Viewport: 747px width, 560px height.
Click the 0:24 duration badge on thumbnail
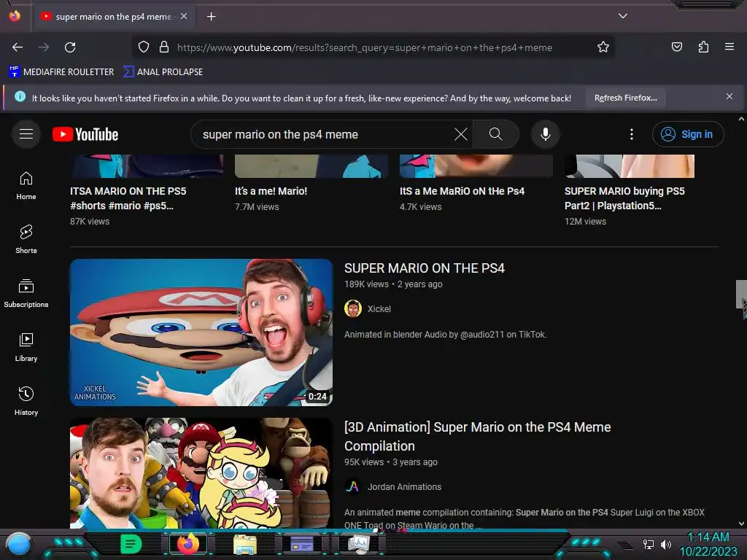point(317,396)
